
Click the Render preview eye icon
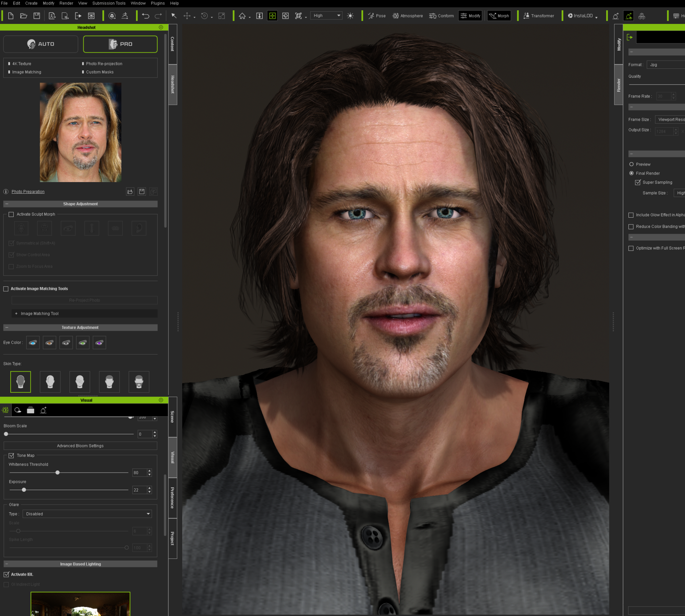(91, 16)
